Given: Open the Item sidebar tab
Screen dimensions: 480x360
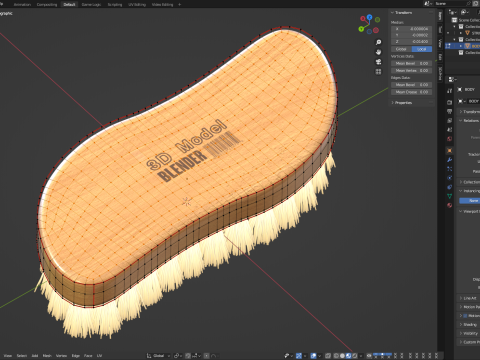Looking at the screenshot, I should (440, 15).
